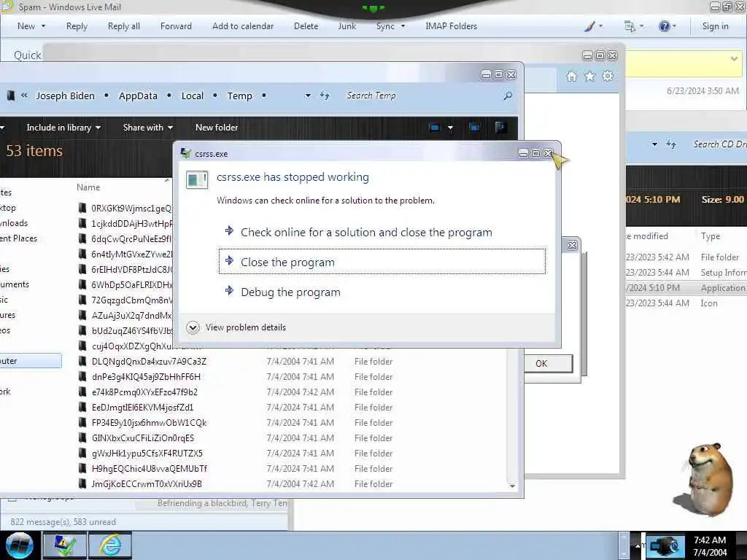The width and height of the screenshot is (747, 560).
Task: Expand View problem details
Action: point(236,327)
